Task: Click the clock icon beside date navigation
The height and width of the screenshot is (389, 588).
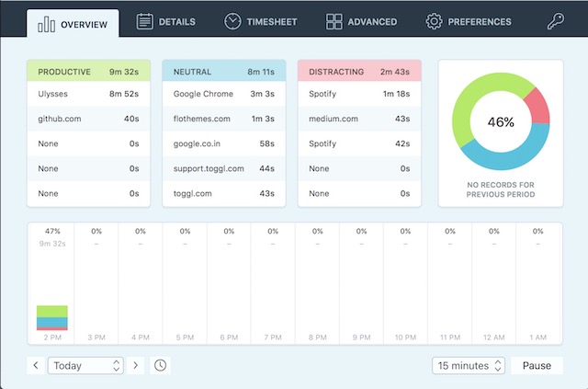Action: [x=161, y=365]
